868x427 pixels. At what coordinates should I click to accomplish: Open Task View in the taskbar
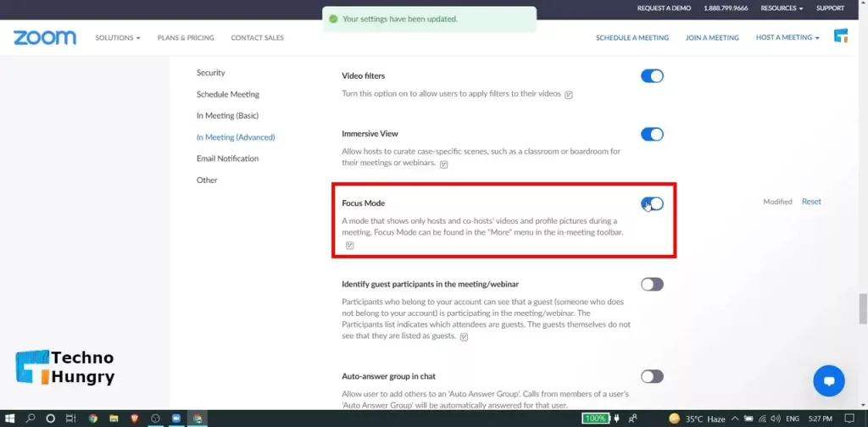point(70,419)
